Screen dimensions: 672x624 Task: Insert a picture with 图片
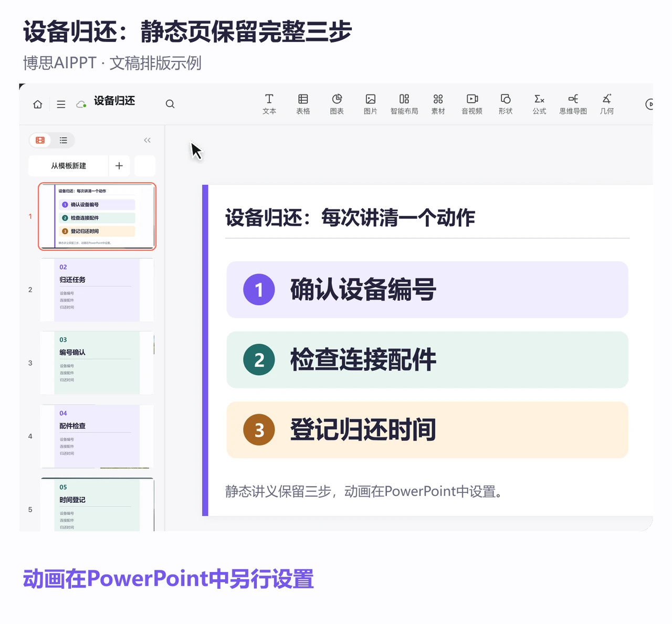371,104
